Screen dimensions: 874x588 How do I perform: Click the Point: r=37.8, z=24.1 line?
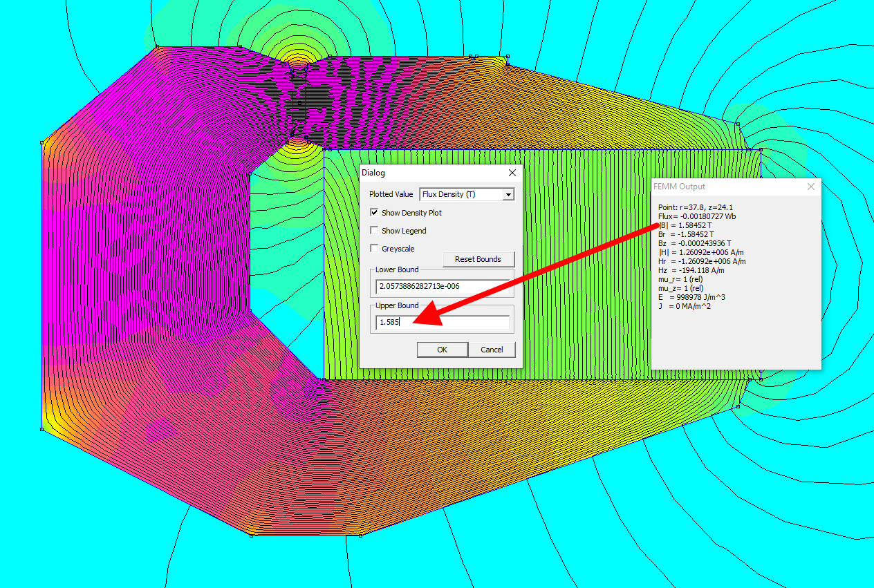click(694, 207)
